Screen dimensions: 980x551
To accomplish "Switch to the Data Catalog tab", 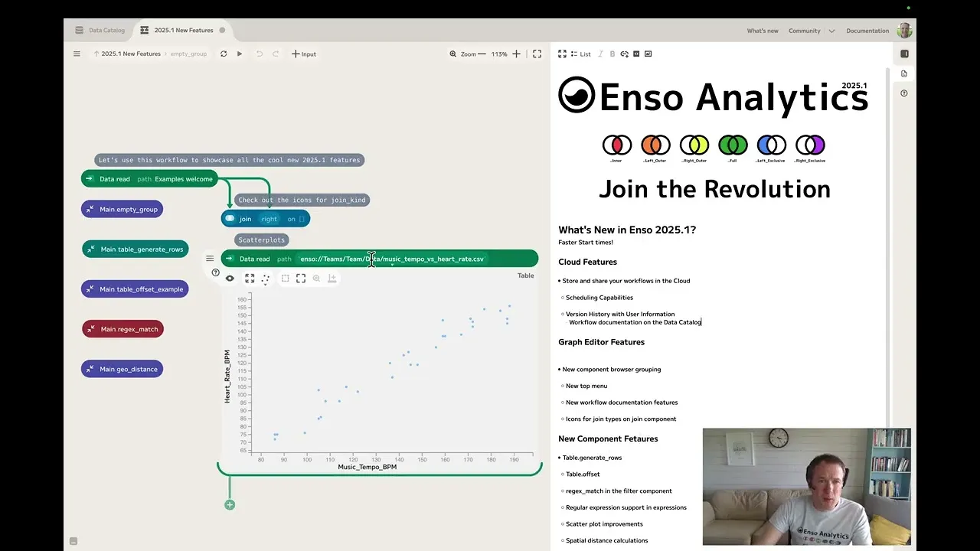I will (100, 30).
